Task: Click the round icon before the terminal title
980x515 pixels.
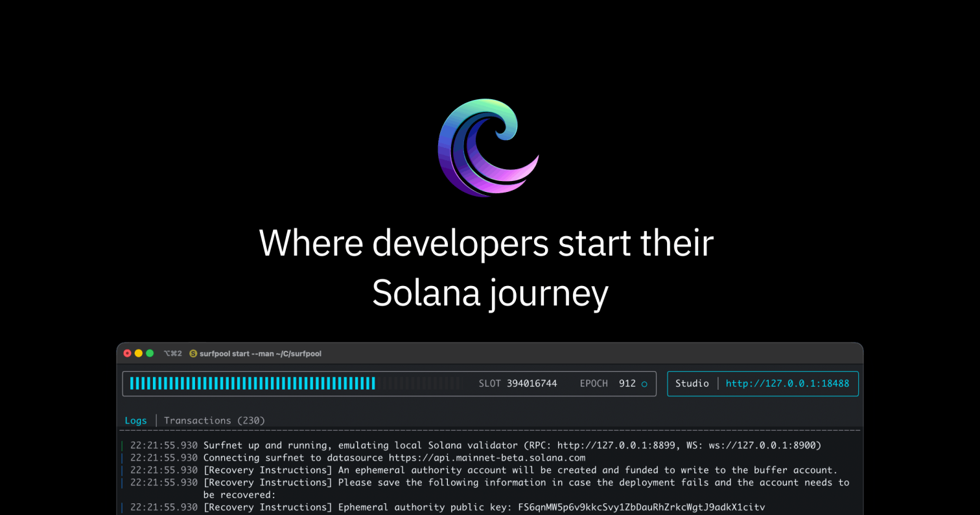Action: pyautogui.click(x=193, y=353)
